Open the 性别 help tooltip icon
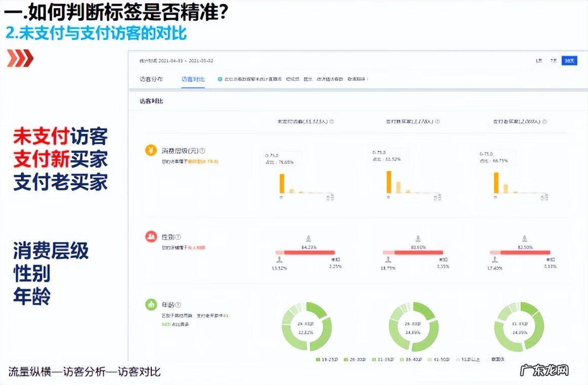588x385 pixels. (x=178, y=237)
